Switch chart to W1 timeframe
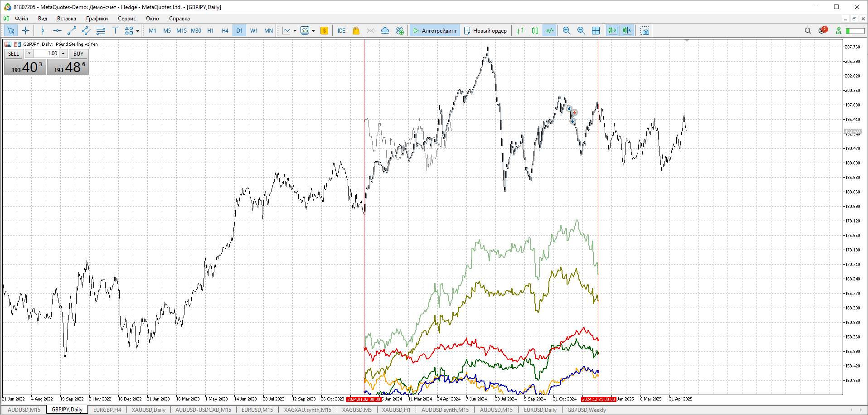This screenshot has width=868, height=415. pyautogui.click(x=254, y=31)
